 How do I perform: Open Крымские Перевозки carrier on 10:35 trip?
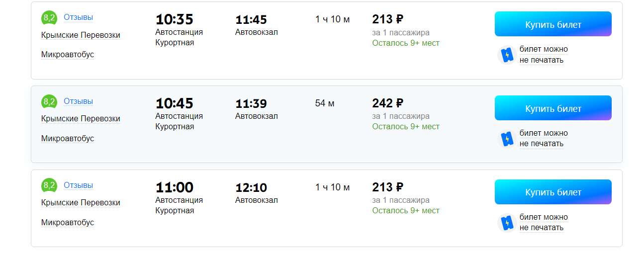pos(81,35)
